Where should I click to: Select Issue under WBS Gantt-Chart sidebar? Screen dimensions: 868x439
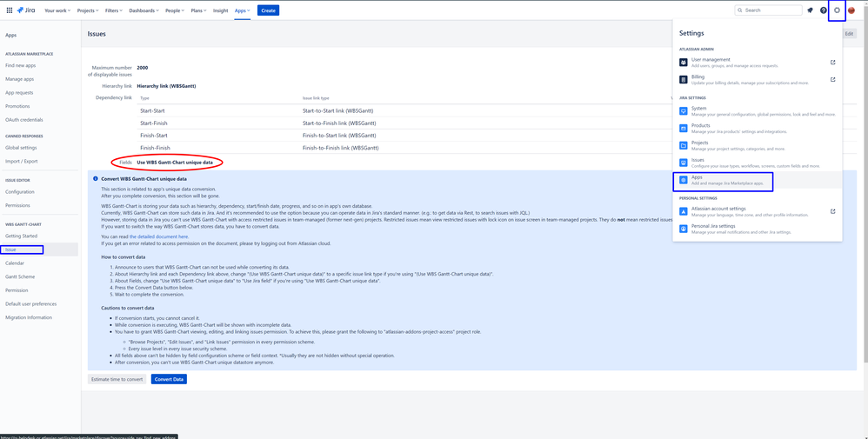click(x=39, y=249)
